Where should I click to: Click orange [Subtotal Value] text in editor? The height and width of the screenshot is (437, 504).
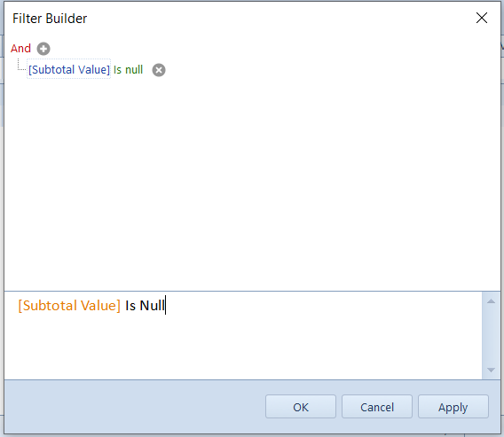(x=69, y=305)
